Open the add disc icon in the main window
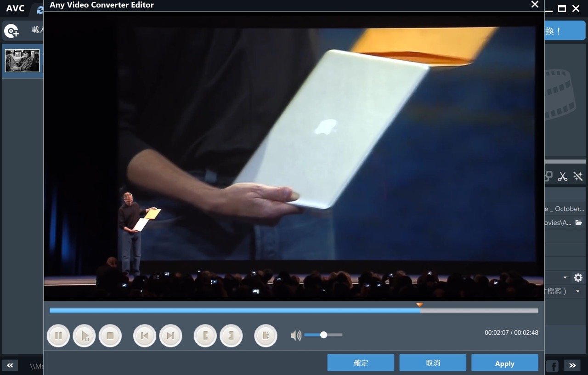588x375 pixels. (11, 31)
